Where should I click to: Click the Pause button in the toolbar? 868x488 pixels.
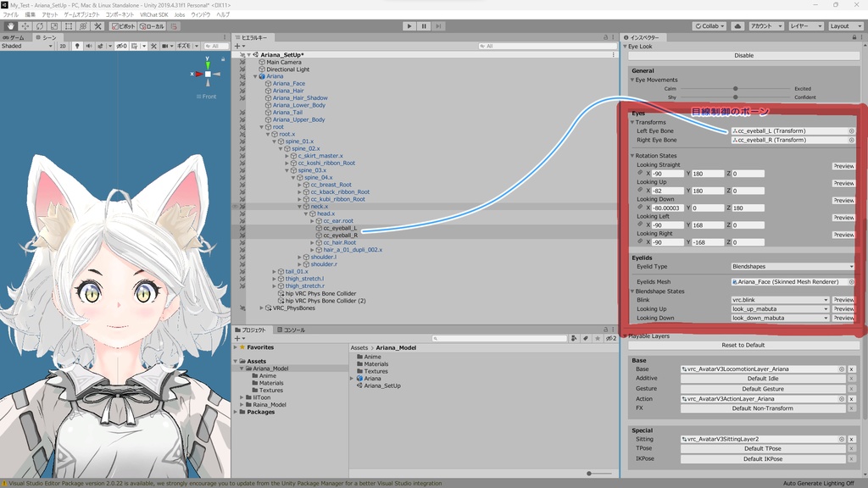point(423,25)
